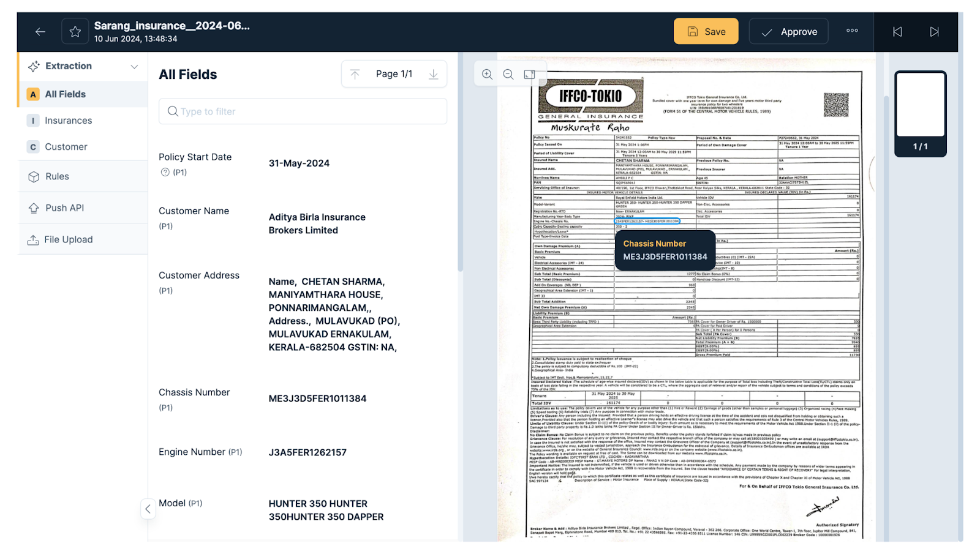This screenshot has height=554, width=980.
Task: Jump to next document icon
Action: 934,32
